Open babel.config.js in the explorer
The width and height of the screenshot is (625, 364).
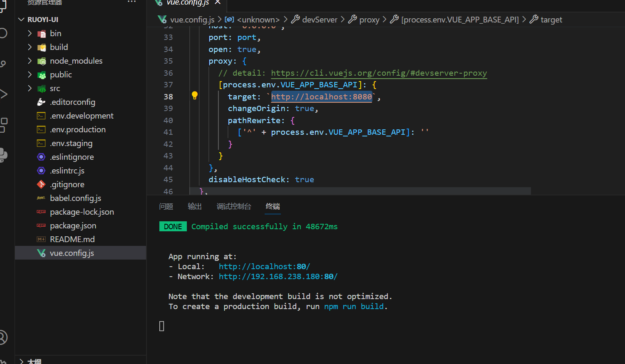[x=75, y=198]
